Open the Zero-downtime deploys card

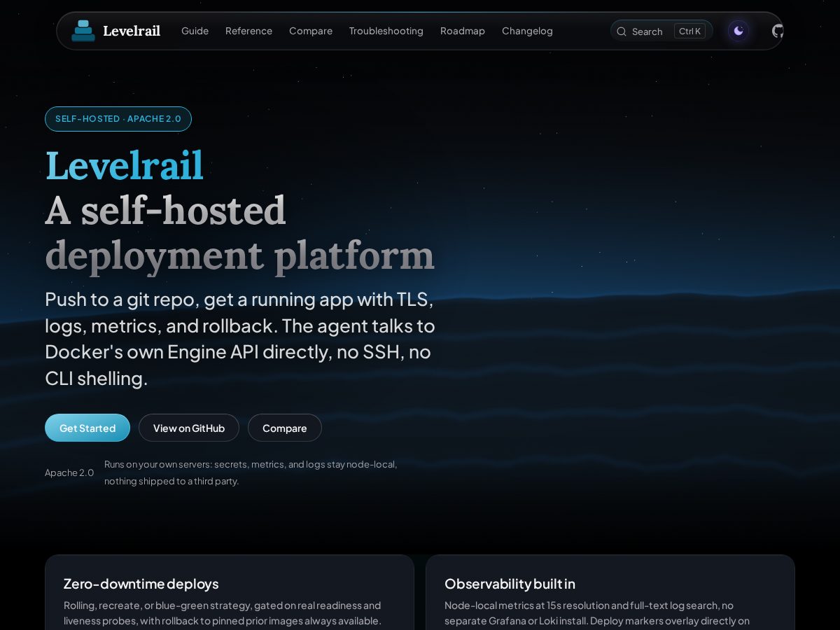click(230, 592)
